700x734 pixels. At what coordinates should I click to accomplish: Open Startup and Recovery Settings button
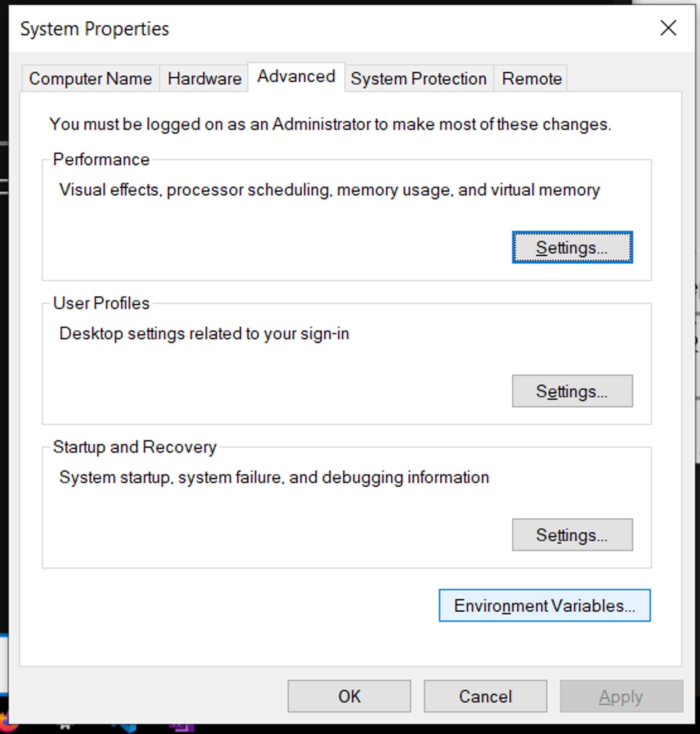click(572, 535)
